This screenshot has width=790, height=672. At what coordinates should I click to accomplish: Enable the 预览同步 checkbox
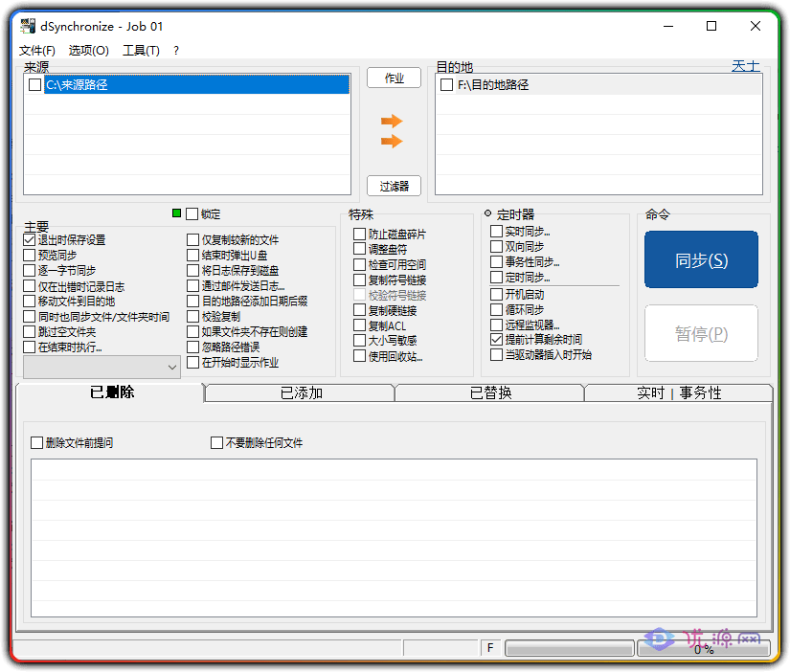click(29, 255)
